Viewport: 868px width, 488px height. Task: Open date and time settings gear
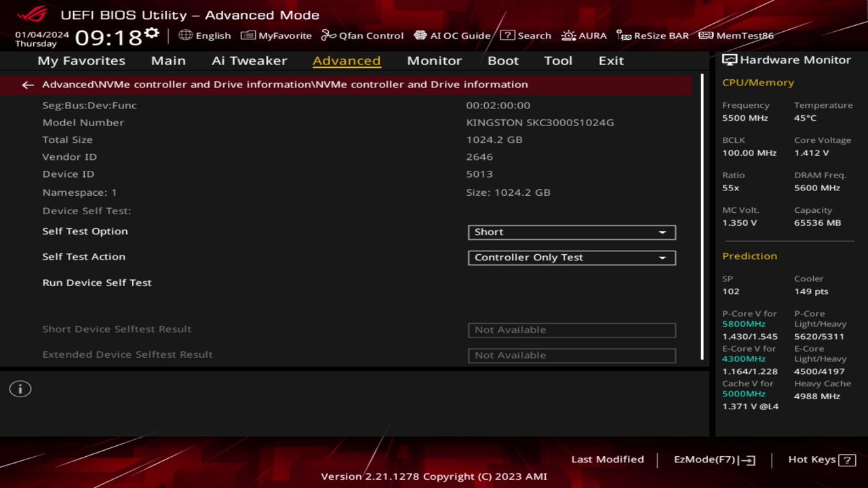tap(152, 33)
